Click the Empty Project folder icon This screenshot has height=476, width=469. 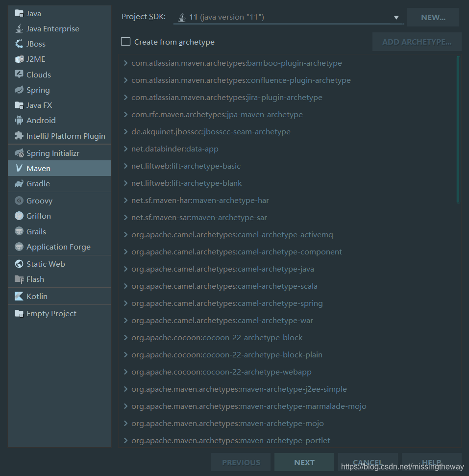coord(19,313)
